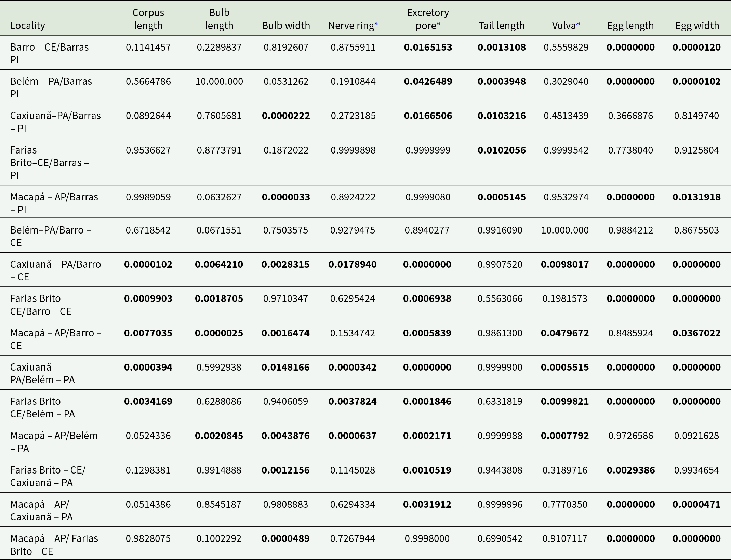Click the bulb length value 10.000.000 for Belém/Barras
The width and height of the screenshot is (731, 560).
(x=219, y=81)
